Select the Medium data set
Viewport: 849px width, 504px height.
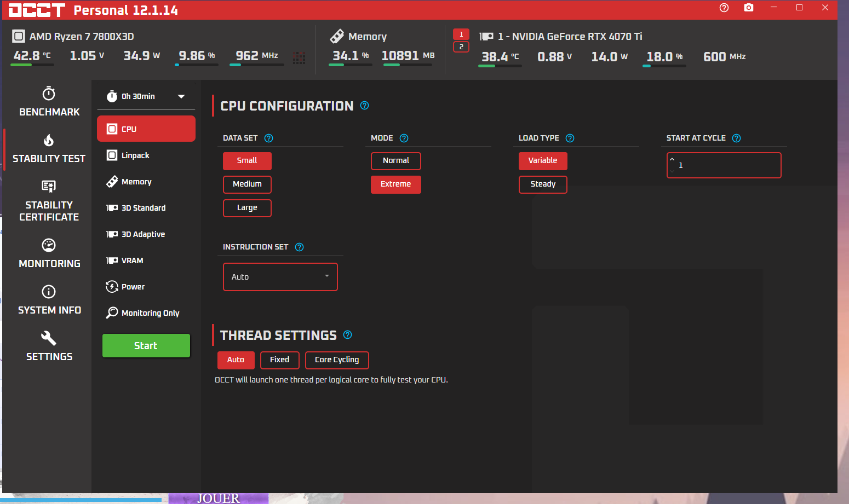click(x=247, y=184)
